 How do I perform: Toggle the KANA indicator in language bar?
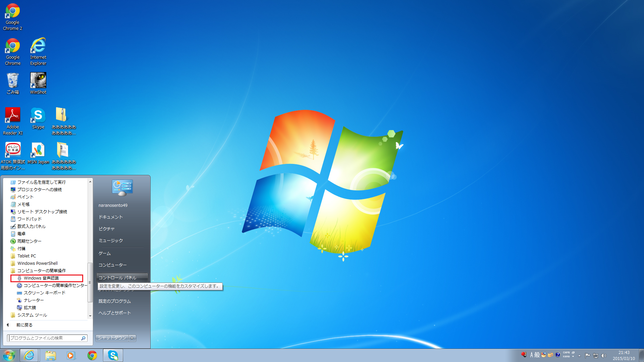tap(566, 357)
